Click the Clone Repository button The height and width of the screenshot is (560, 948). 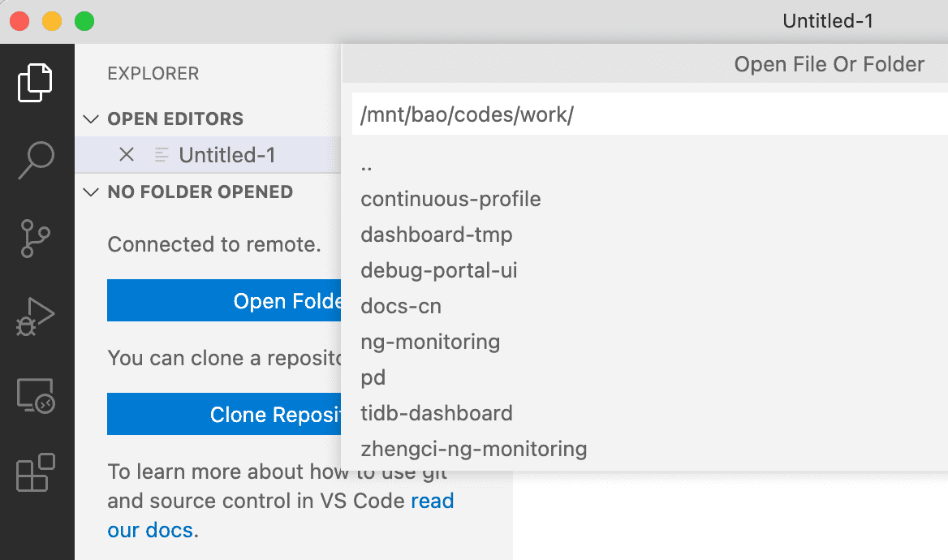tap(224, 415)
